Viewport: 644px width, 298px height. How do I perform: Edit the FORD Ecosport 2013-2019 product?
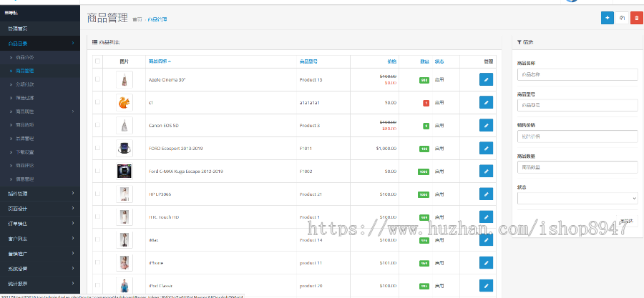(x=486, y=149)
